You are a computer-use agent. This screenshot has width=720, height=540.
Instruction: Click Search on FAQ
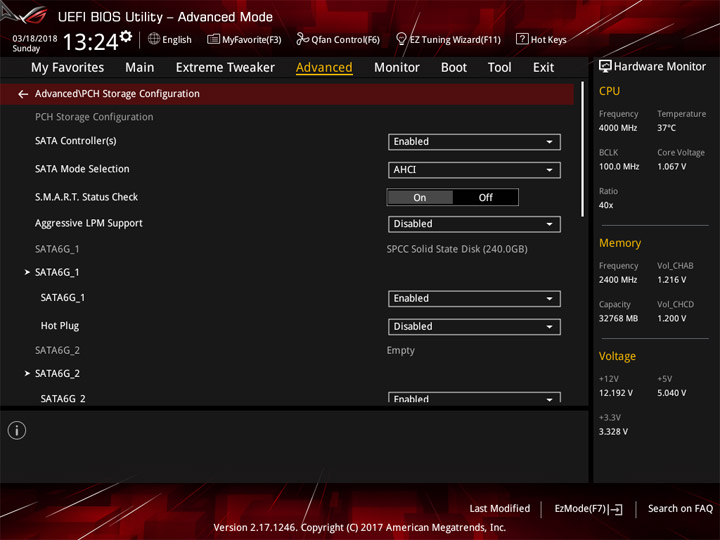680,509
